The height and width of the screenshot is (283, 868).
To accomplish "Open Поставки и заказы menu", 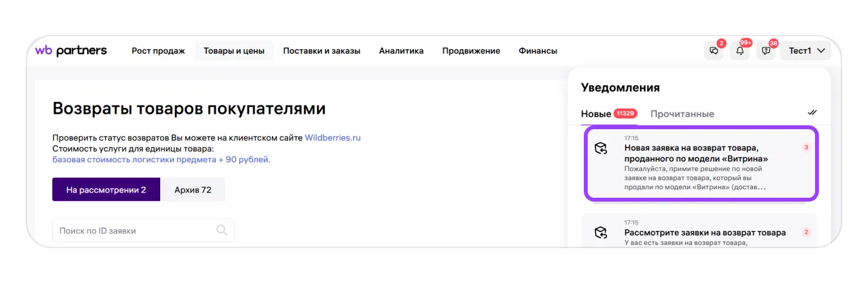I will click(322, 51).
